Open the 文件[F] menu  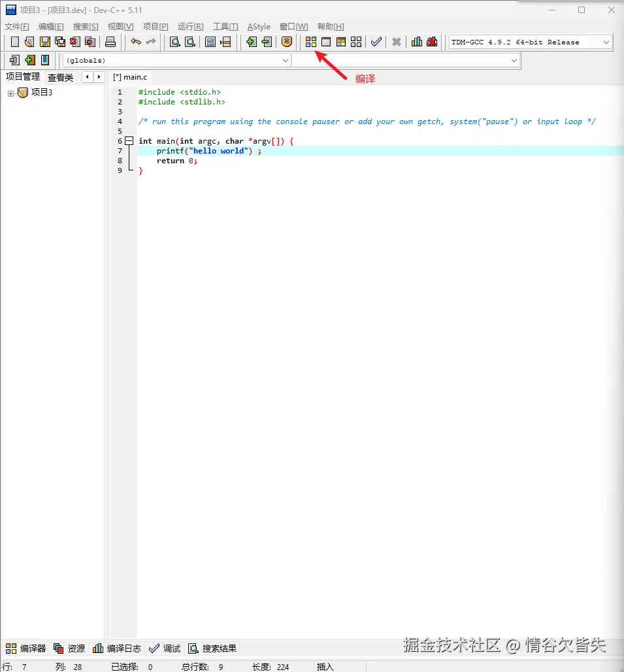tap(17, 27)
